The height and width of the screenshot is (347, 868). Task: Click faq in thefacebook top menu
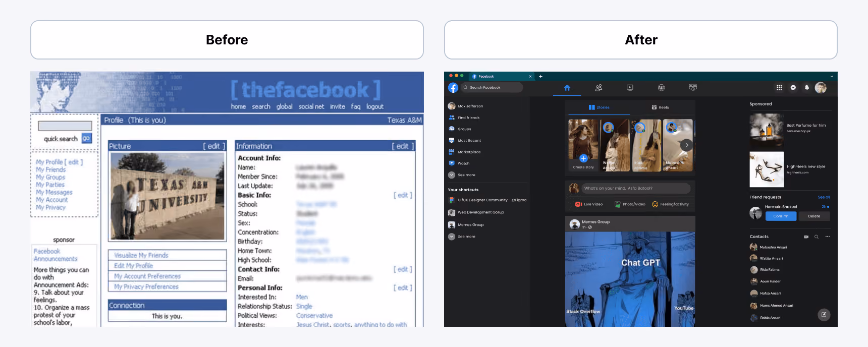click(x=356, y=106)
